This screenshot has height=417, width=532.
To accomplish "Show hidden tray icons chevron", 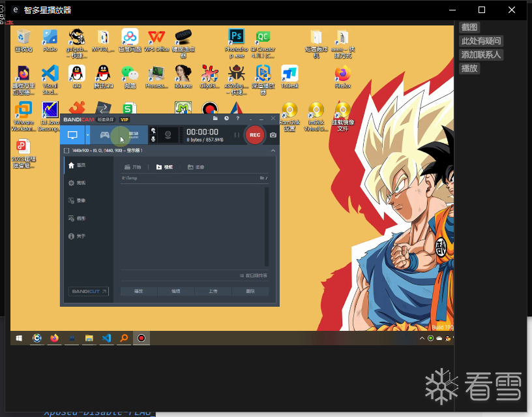I will [x=422, y=338].
